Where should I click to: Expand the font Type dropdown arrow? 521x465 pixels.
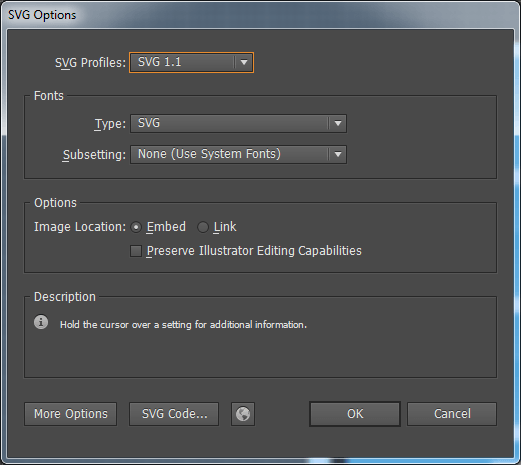(338, 123)
